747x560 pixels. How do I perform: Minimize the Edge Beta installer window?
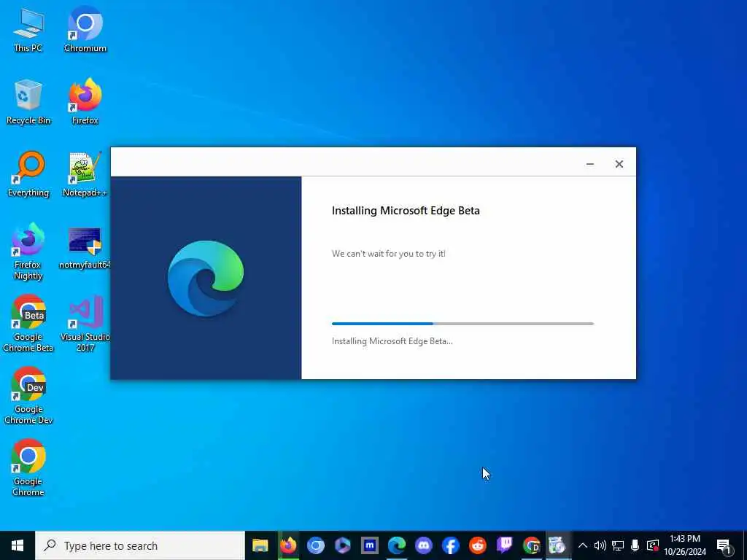point(589,164)
